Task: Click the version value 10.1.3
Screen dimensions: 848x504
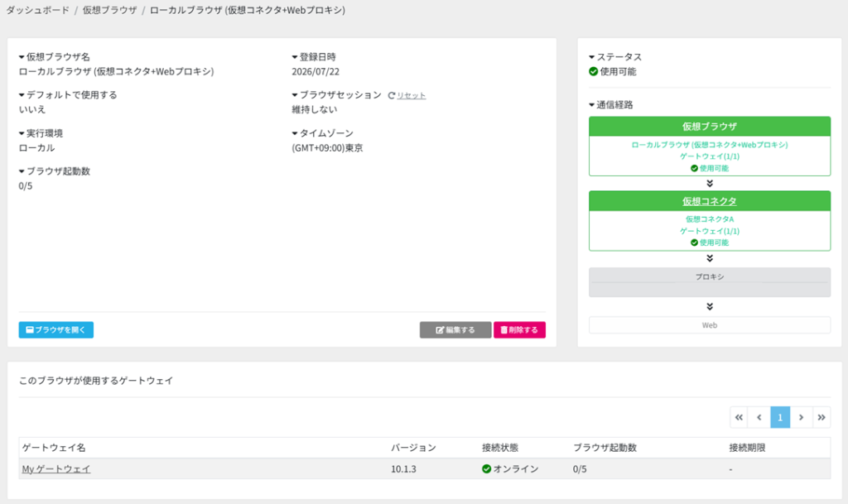Action: point(403,469)
